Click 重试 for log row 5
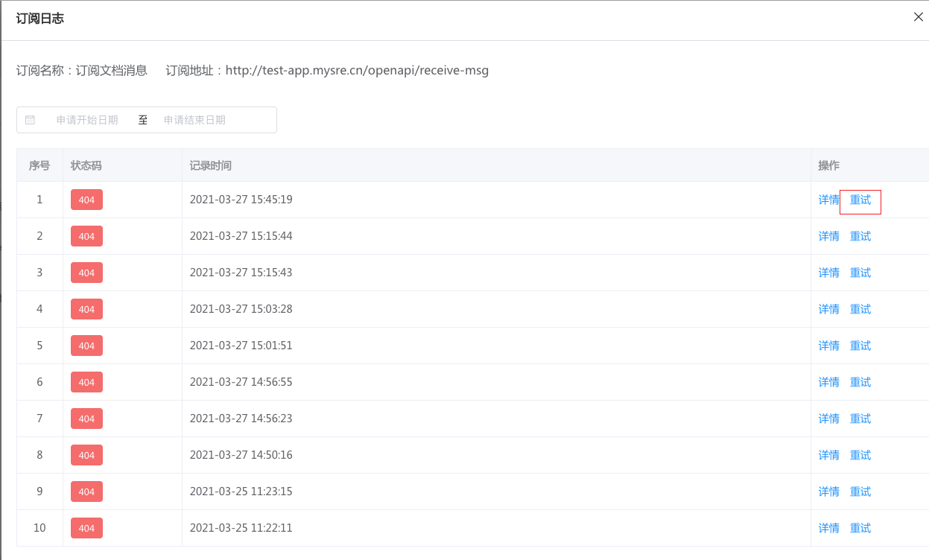This screenshot has width=929, height=560. tap(860, 346)
